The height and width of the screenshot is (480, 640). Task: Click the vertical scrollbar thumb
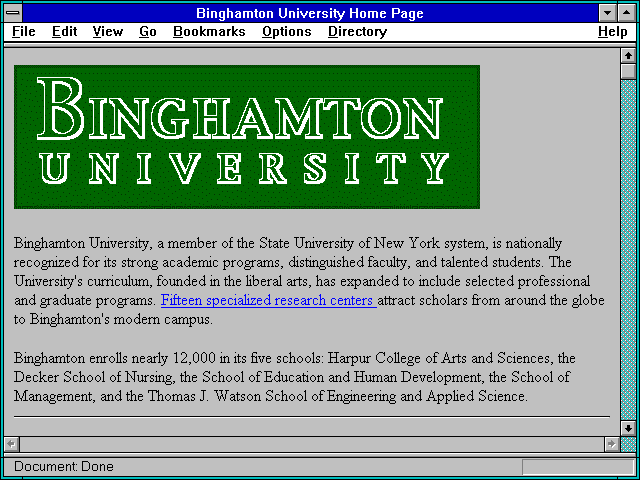click(628, 71)
